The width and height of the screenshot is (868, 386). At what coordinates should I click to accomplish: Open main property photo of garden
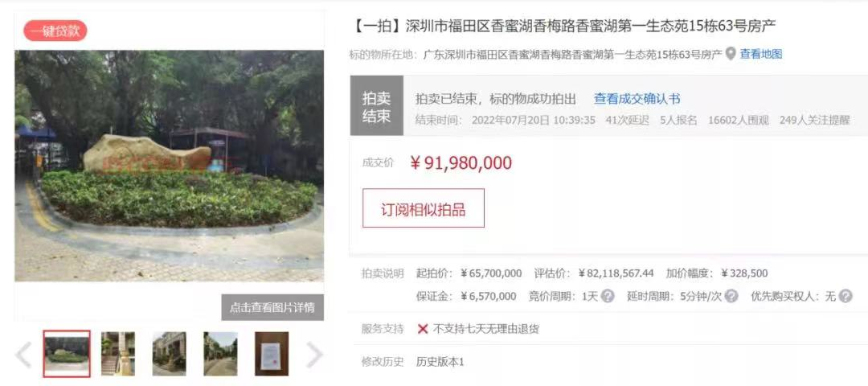pyautogui.click(x=169, y=166)
